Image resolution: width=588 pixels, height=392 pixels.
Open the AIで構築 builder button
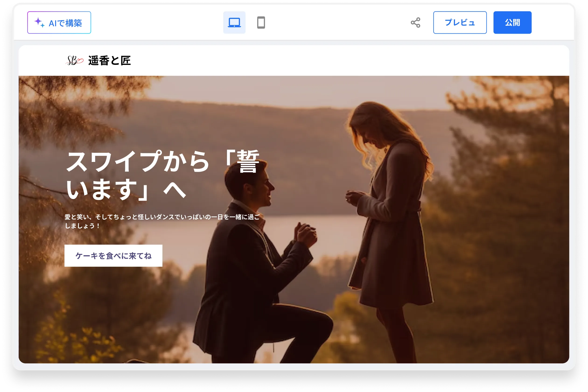coord(59,22)
